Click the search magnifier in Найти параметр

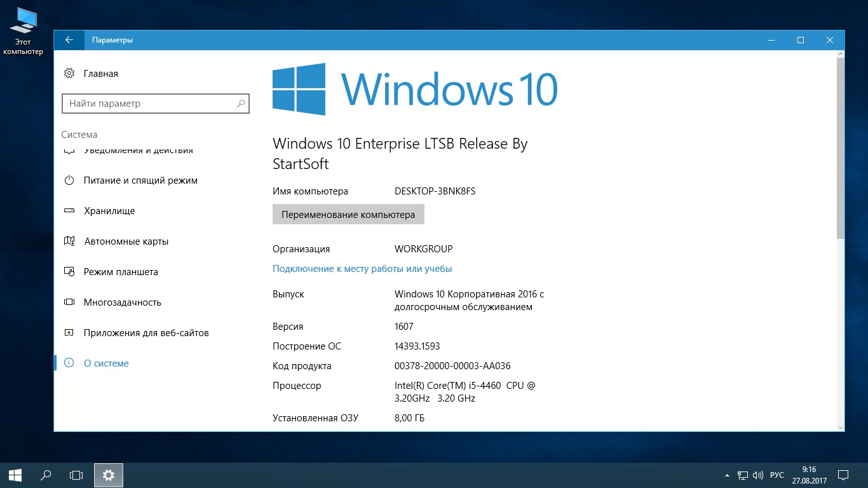(241, 104)
